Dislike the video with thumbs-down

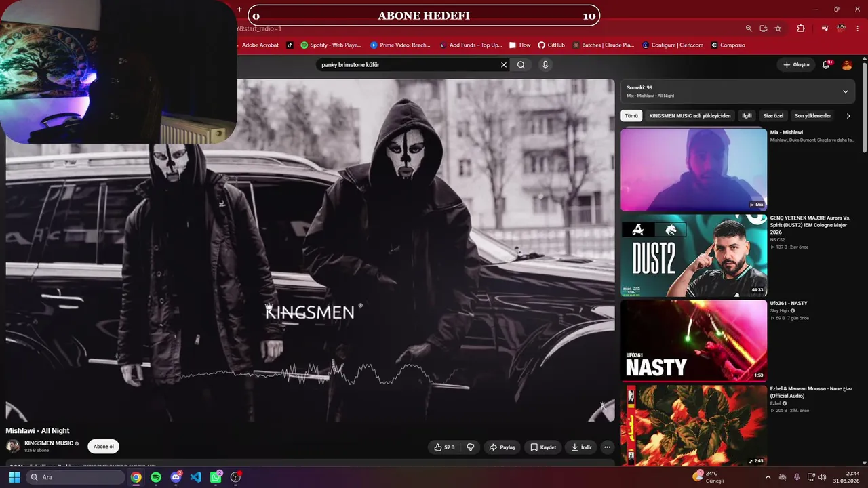(x=471, y=447)
